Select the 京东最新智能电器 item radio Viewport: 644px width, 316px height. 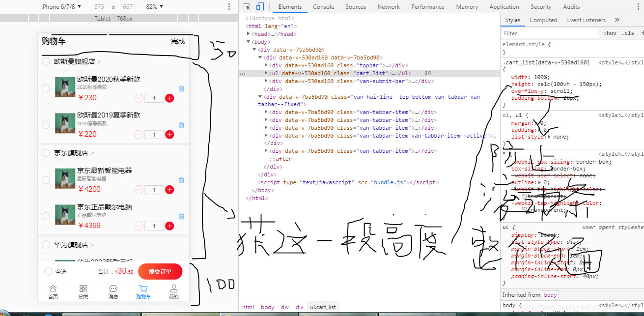(46, 180)
